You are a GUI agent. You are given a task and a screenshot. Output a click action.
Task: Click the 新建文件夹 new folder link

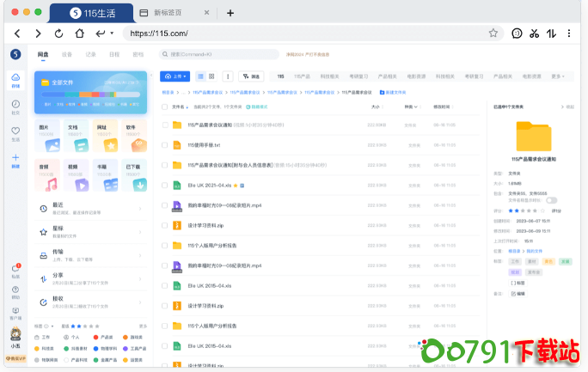point(393,93)
